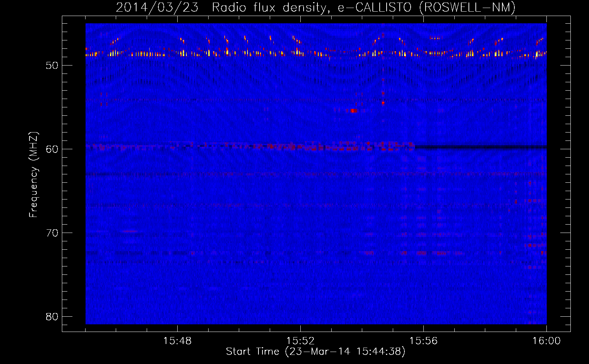Viewport: 589px width, 364px height.
Task: Click the time tick label '15:48'
Action: 177,341
